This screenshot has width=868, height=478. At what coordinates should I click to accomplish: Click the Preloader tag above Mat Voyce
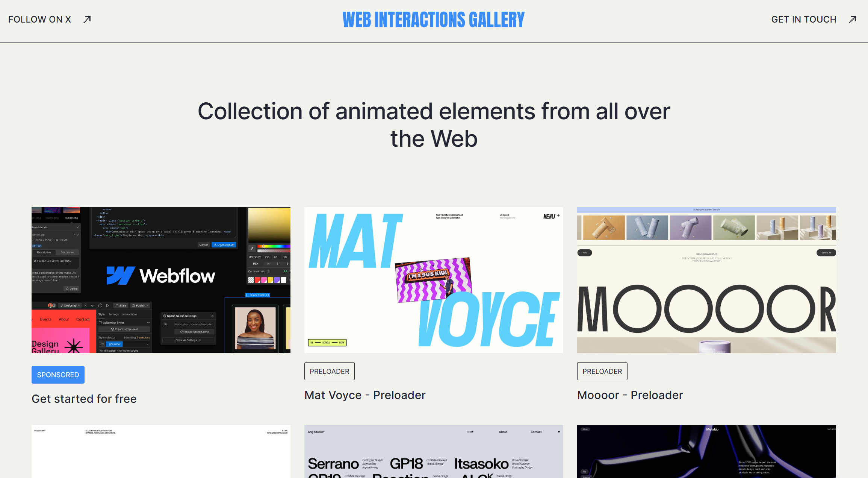point(330,371)
